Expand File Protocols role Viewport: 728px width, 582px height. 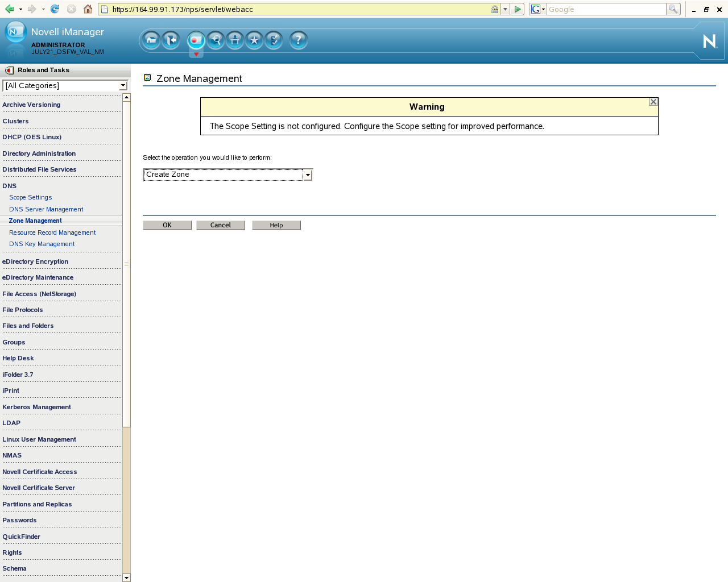[23, 310]
